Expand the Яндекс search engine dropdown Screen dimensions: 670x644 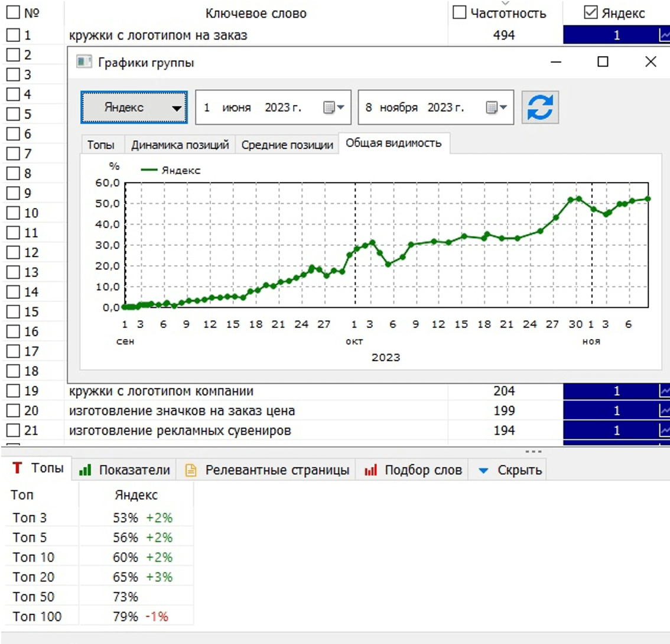point(134,108)
